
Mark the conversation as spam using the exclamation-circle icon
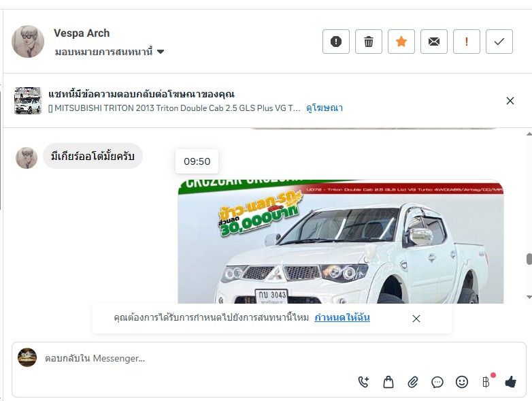click(336, 42)
